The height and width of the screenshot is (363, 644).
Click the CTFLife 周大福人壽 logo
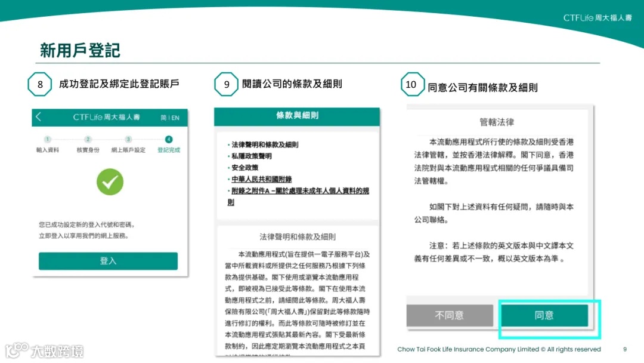pos(598,18)
